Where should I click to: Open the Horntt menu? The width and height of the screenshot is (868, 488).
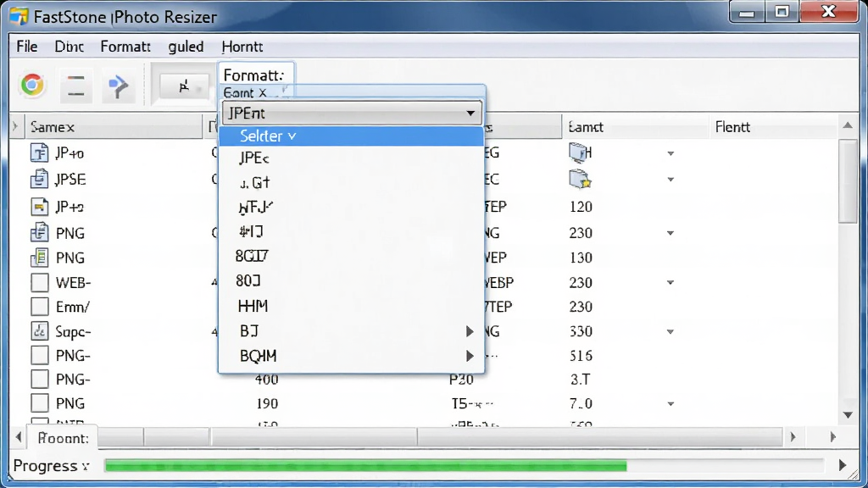click(242, 47)
